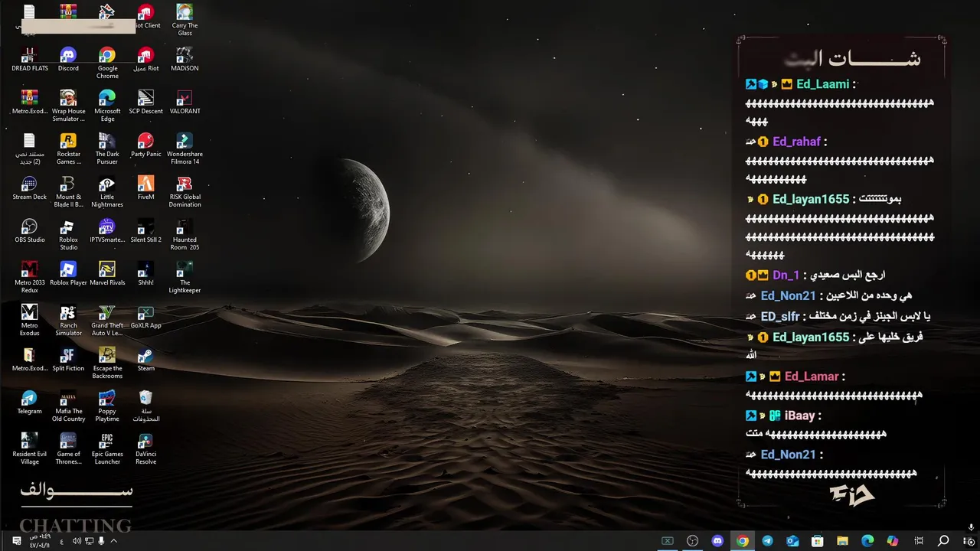Viewport: 980px width, 551px height.
Task: Open Outlook from the taskbar
Action: pos(792,541)
